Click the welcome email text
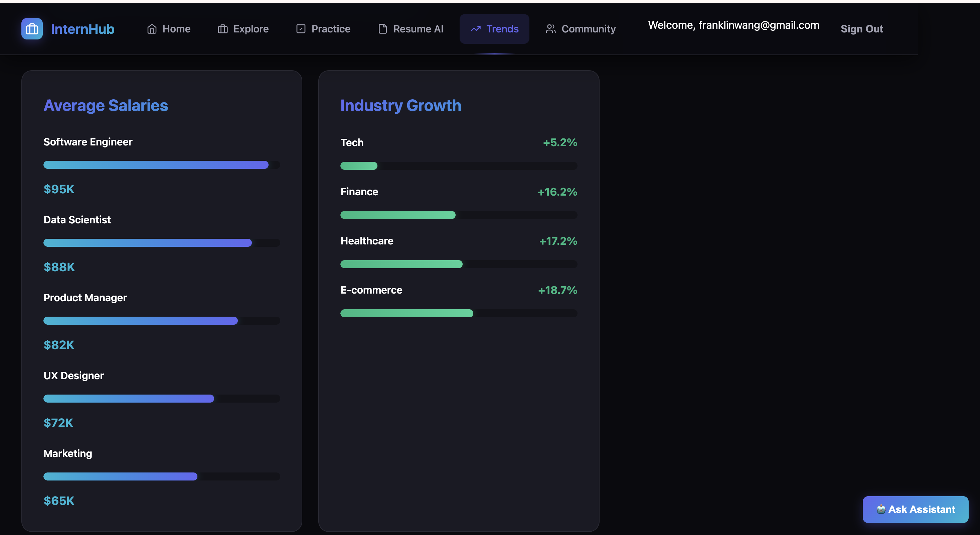This screenshot has width=980, height=535. 733,25
